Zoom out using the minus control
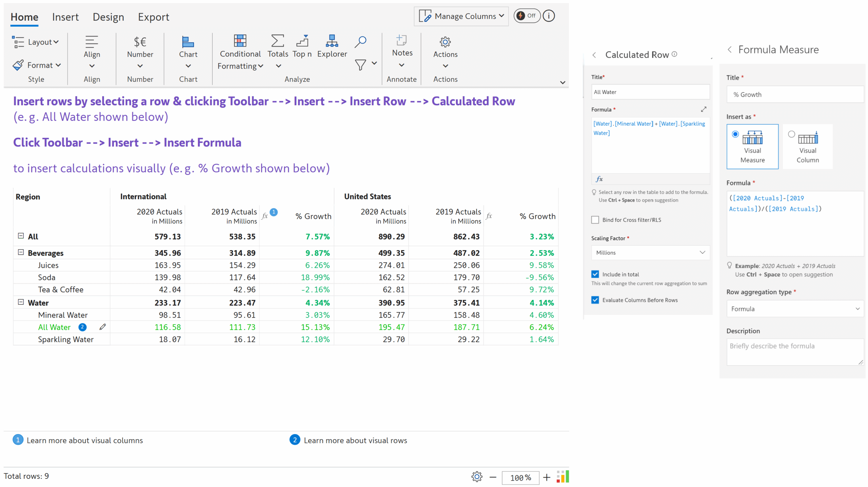Viewport: 868px width, 487px height. 492,477
